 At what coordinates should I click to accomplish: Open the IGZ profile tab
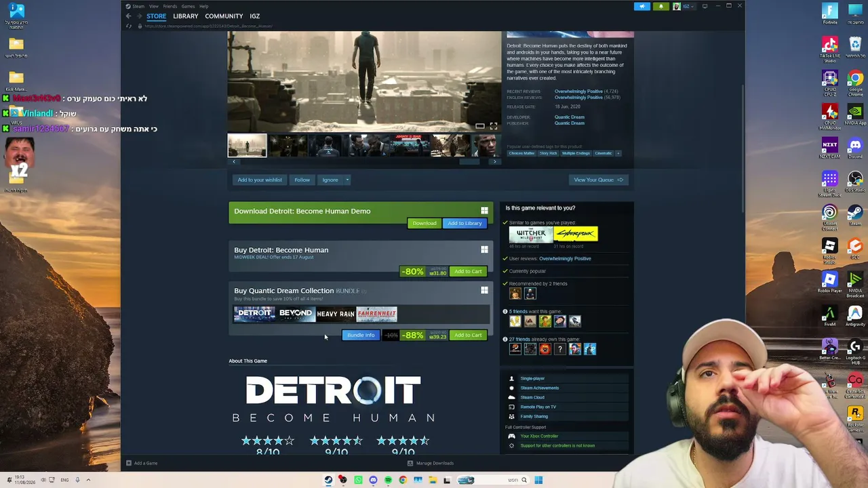tap(254, 16)
